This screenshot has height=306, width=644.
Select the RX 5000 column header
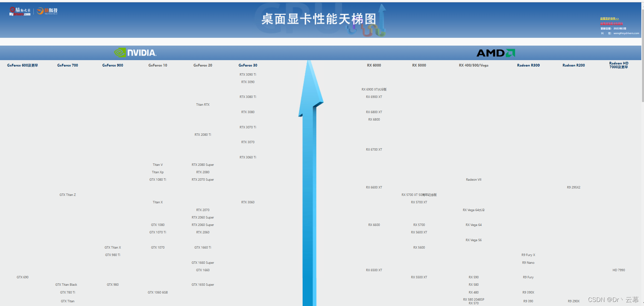(419, 65)
